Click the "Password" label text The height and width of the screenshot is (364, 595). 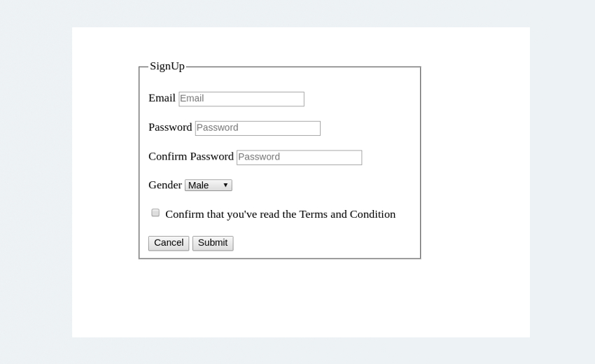point(170,127)
